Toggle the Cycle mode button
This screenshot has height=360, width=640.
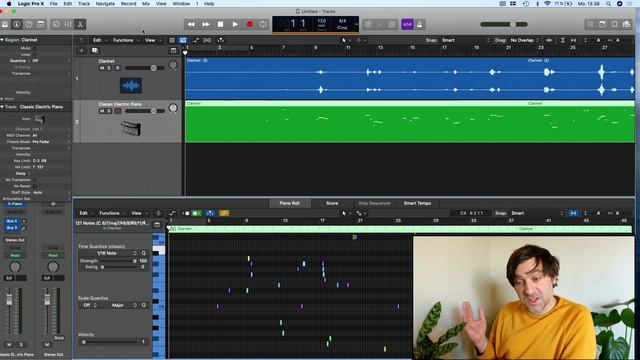pos(263,24)
